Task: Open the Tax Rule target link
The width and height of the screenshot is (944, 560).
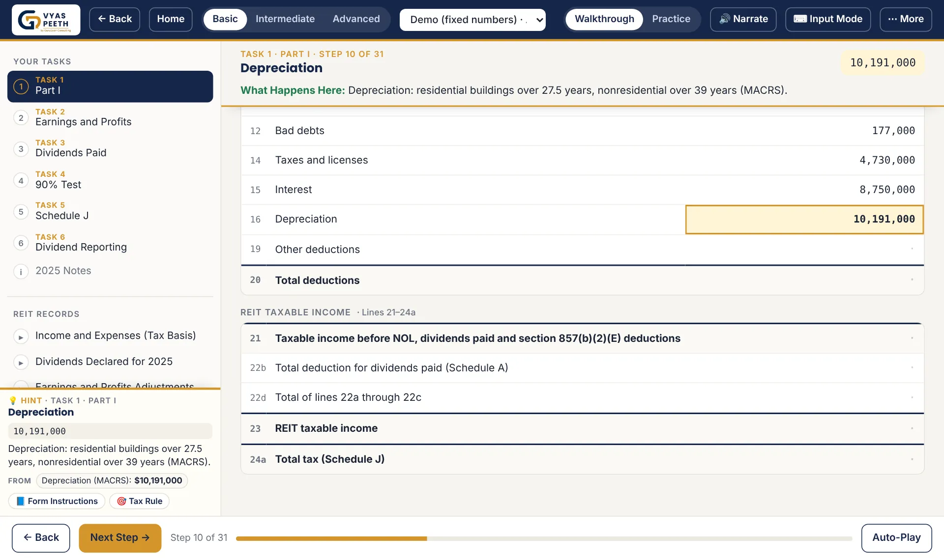Action: (140, 501)
